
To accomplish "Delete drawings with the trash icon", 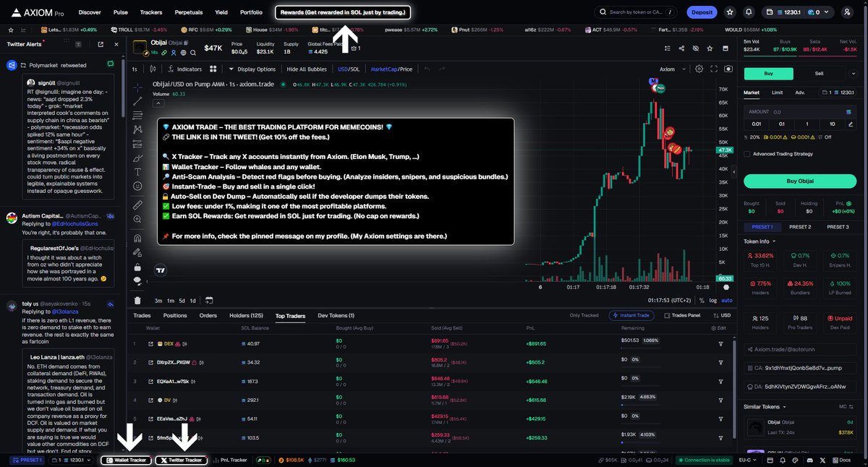I will (x=138, y=300).
